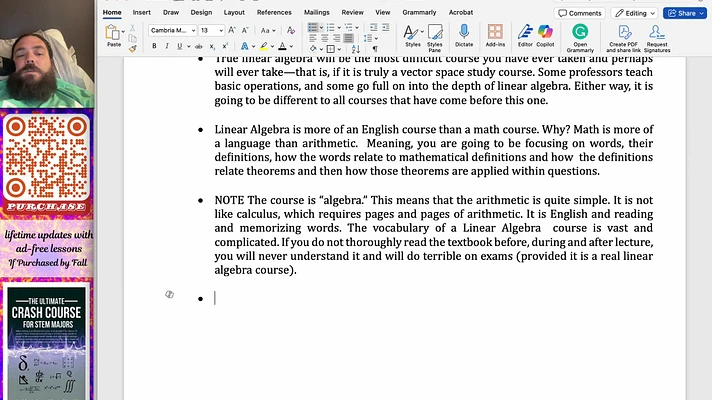Toggle Italic formatting
This screenshot has height=400, width=712.
(167, 46)
